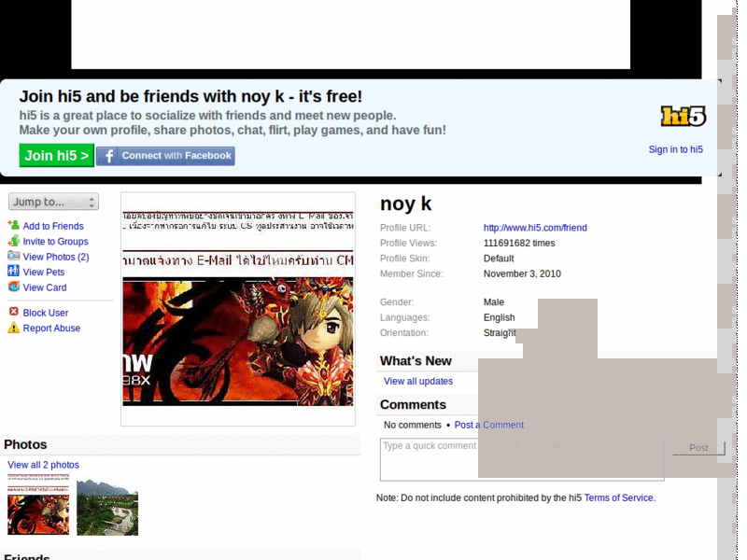The image size is (747, 560).
Task: Click the Photos section heading
Action: [x=25, y=444]
